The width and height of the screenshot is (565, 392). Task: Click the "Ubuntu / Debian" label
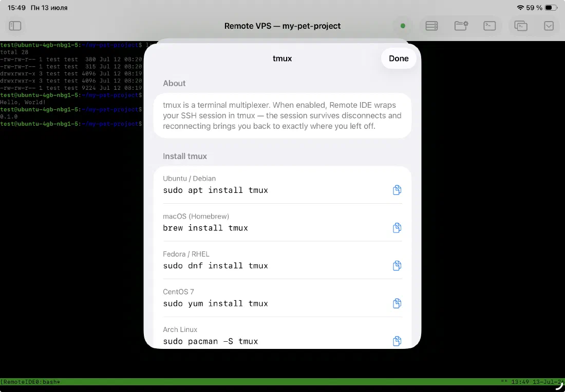point(189,179)
